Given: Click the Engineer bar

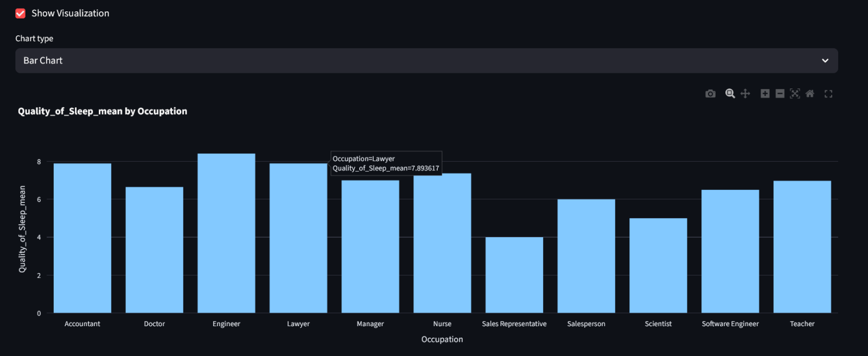Looking at the screenshot, I should 226,233.
